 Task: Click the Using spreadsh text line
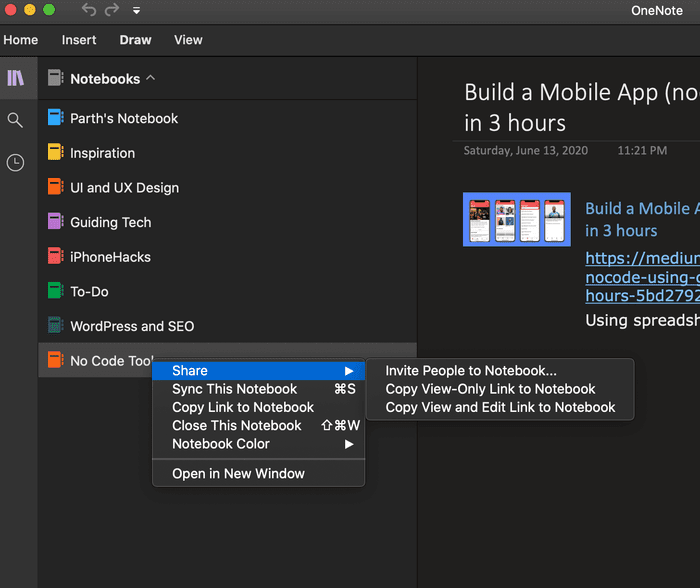[642, 320]
